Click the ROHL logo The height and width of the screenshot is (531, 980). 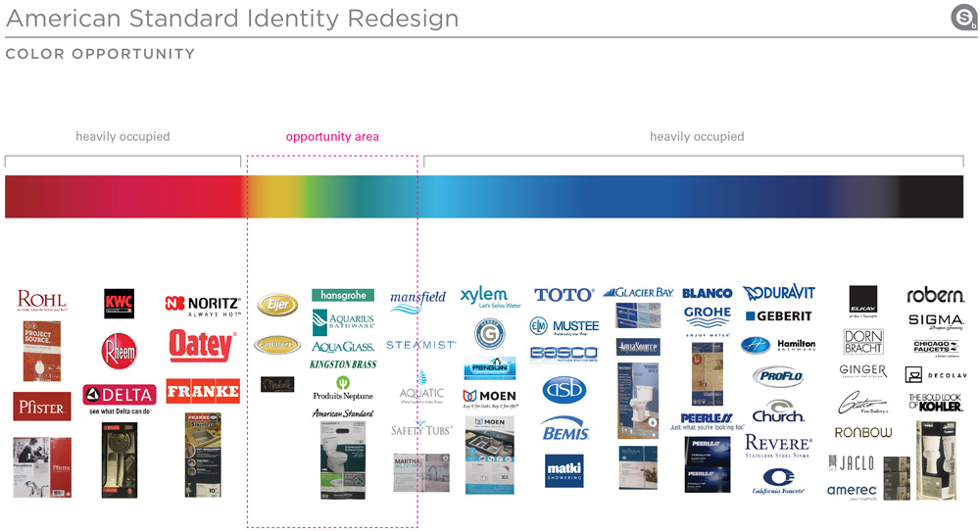[x=42, y=301]
